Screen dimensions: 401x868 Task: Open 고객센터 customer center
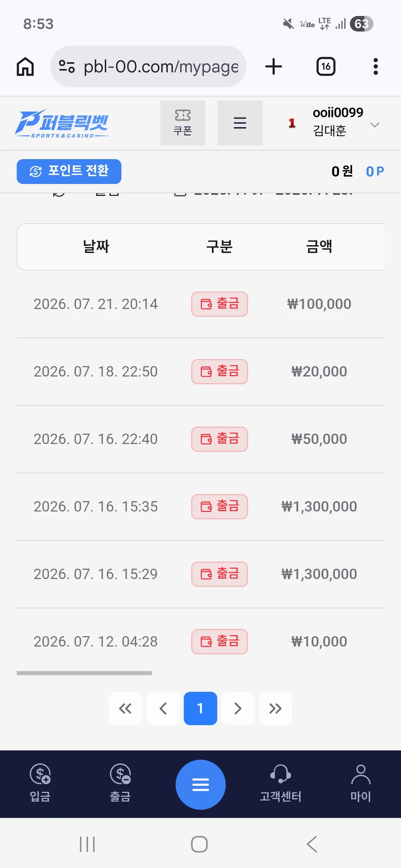(x=281, y=784)
